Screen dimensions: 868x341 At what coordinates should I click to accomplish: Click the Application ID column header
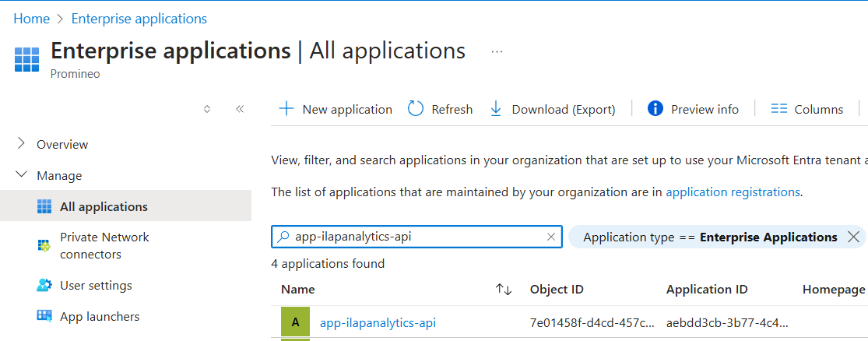[x=707, y=289]
